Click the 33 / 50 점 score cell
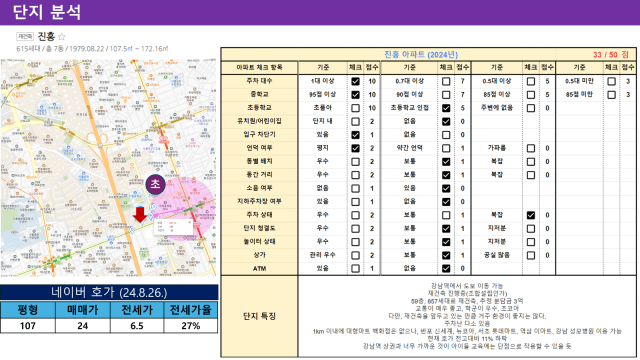 (611, 55)
